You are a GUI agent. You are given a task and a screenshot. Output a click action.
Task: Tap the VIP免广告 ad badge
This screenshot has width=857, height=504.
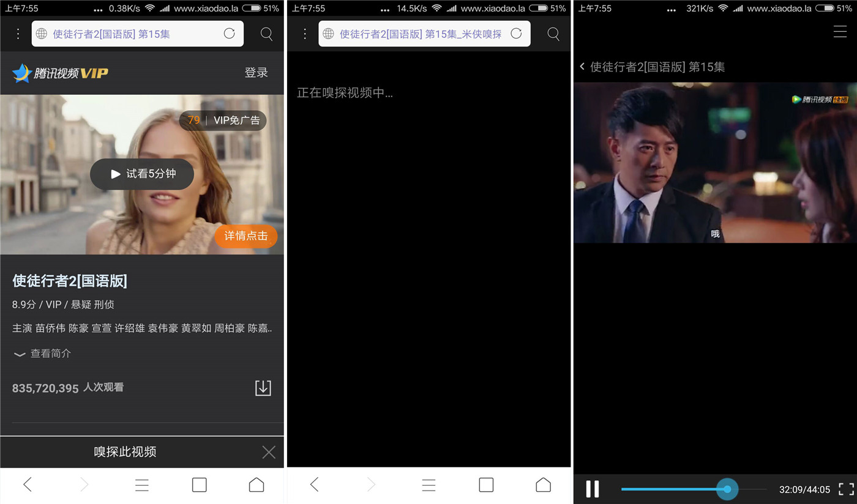coord(223,120)
